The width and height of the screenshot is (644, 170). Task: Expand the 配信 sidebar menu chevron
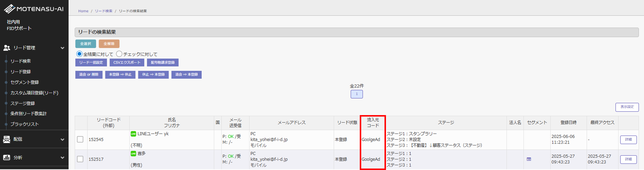coord(62,139)
